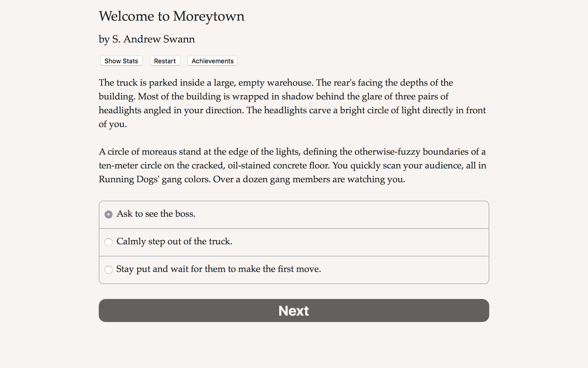This screenshot has width=588, height=368.
Task: Click the Restart button text
Action: [165, 61]
